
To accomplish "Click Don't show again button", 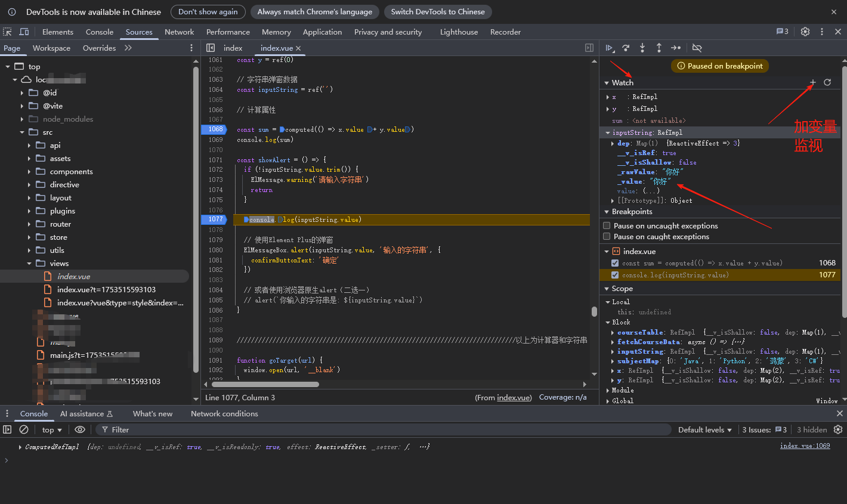I will coord(208,12).
